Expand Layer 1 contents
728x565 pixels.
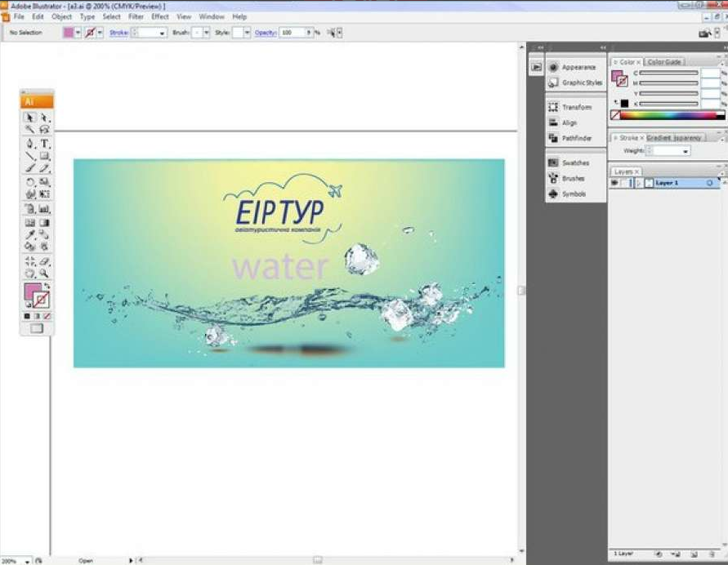[639, 183]
